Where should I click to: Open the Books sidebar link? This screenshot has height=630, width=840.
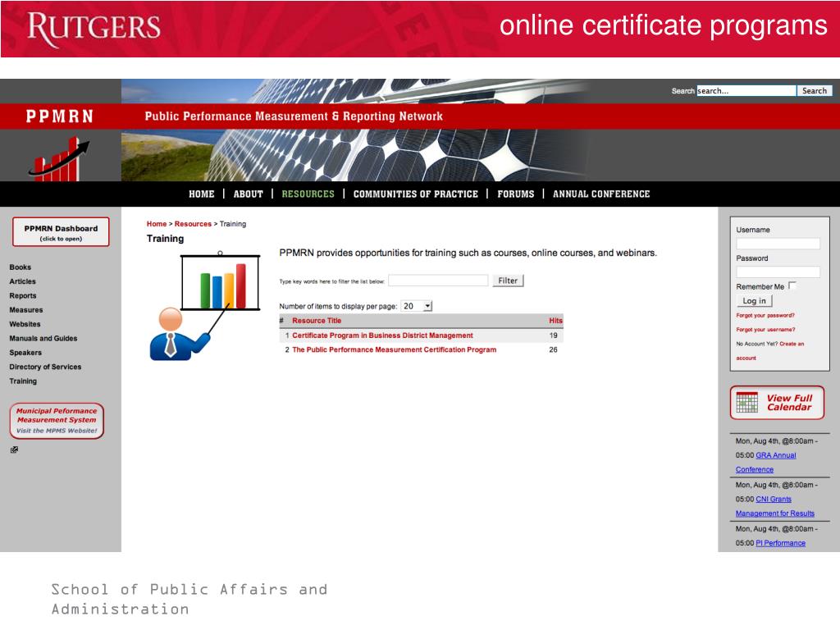pyautogui.click(x=21, y=267)
